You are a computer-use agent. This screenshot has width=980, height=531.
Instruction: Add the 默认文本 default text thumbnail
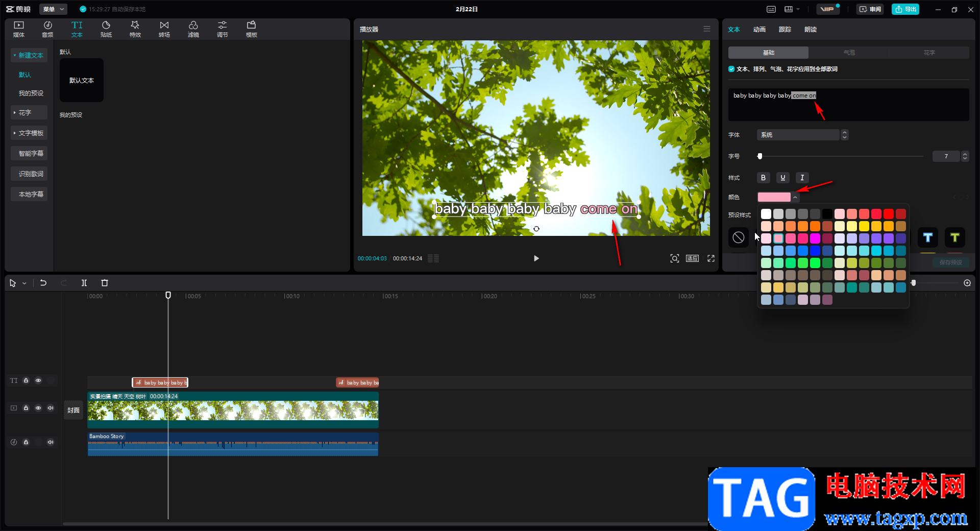click(x=82, y=80)
